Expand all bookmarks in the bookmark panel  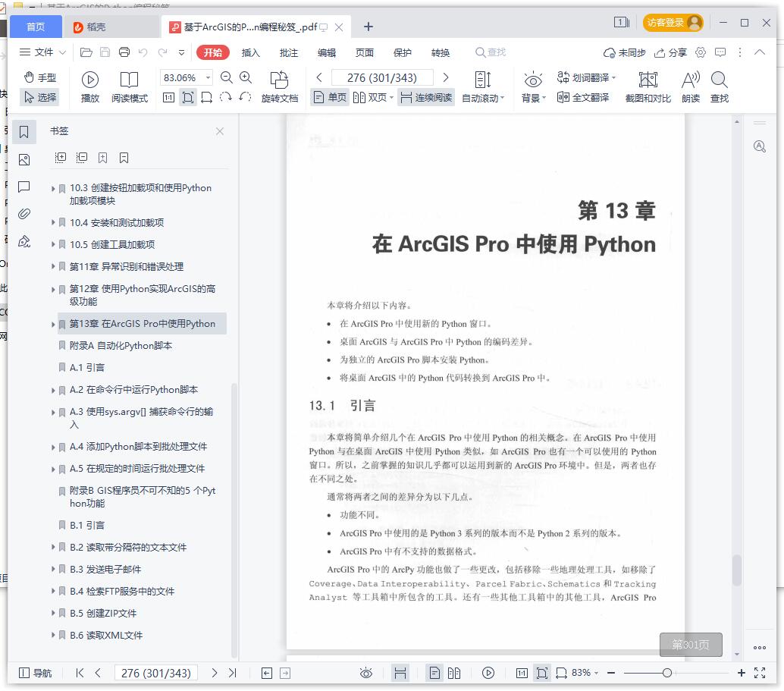tap(61, 158)
